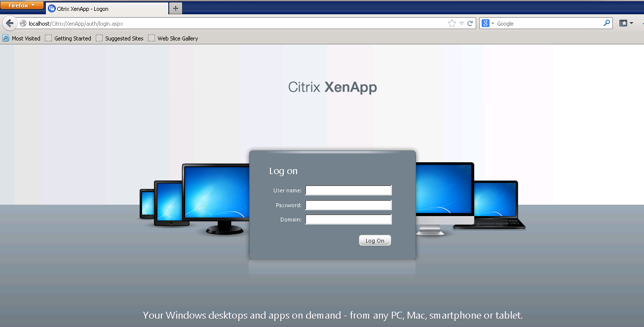Open the Most Visited bookmarks folder
644x327 pixels.
21,38
